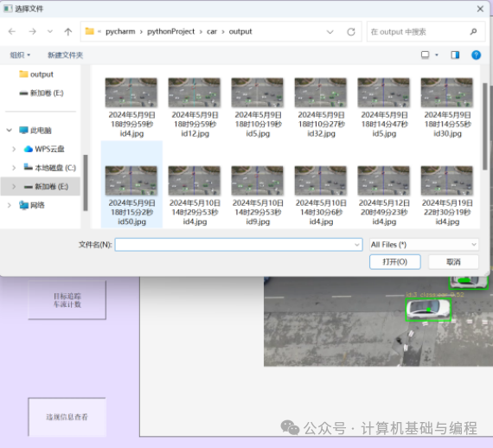The image size is (493, 448).
Task: Open the filename history dropdown
Action: [x=357, y=245]
